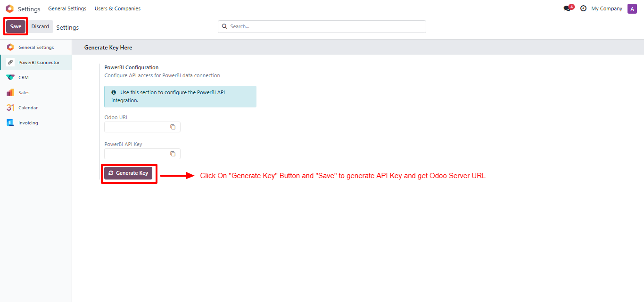644x302 pixels.
Task: Click the "Settings" breadcrumb next to Discard
Action: tap(67, 27)
